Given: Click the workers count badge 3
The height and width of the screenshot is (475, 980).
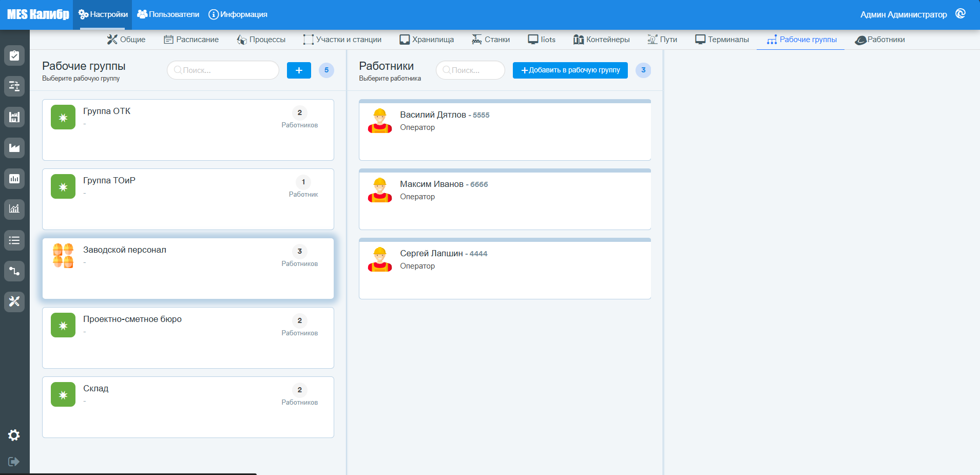Looking at the screenshot, I should click(643, 70).
